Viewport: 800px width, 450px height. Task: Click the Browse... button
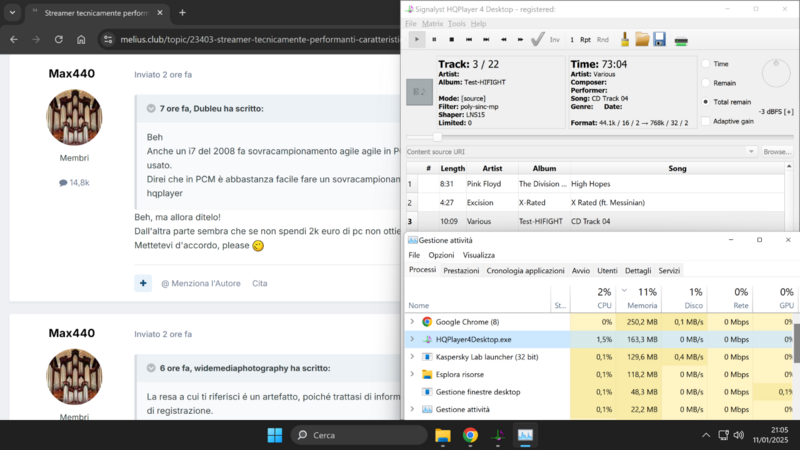[x=777, y=151]
